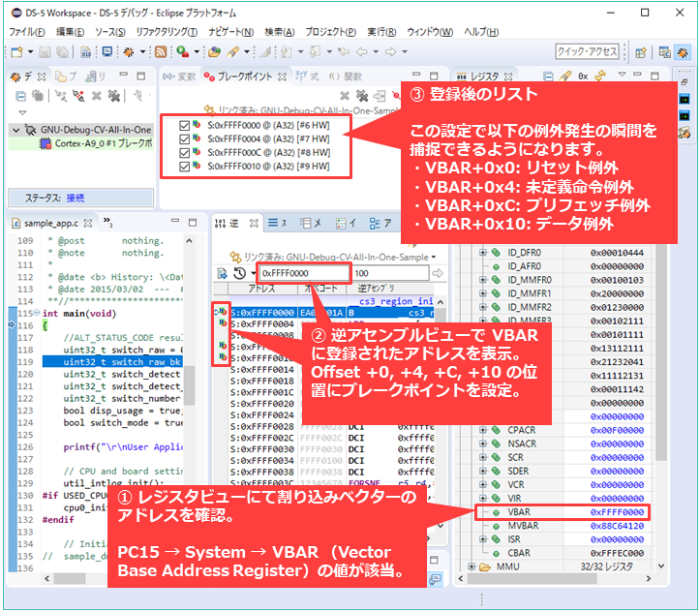
Task: Expand the NSACR register row
Action: (482, 444)
